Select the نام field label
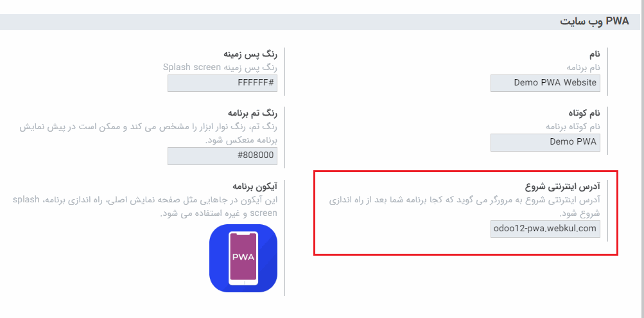 [x=595, y=54]
